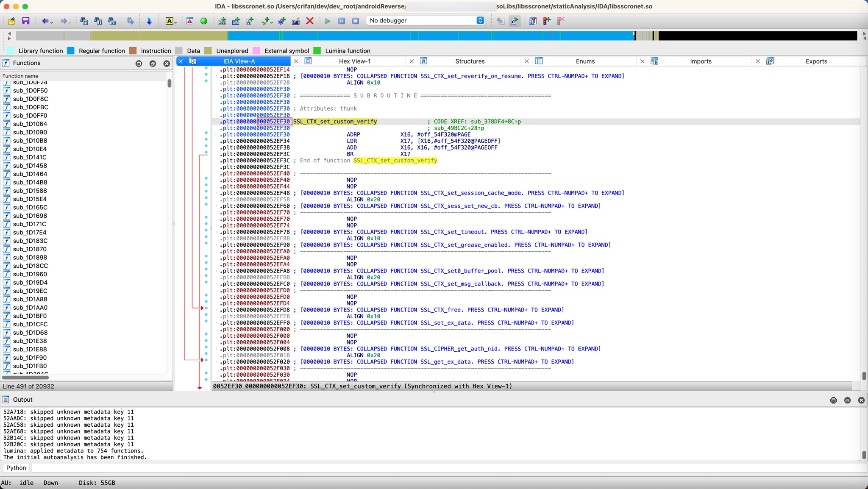Viewport: 868px width, 489px height.
Task: Click the greyed C arrow toolbar icon
Action: 501,21
